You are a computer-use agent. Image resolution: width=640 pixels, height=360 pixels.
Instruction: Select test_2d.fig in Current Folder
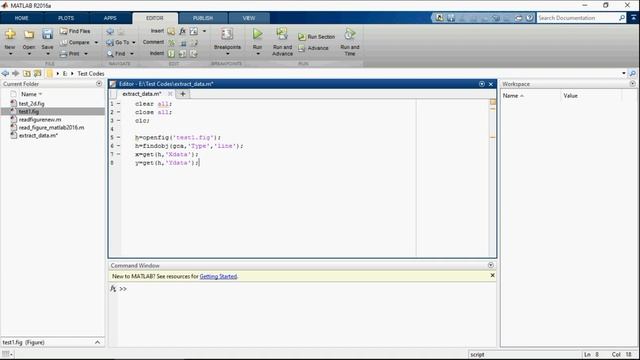[32, 103]
